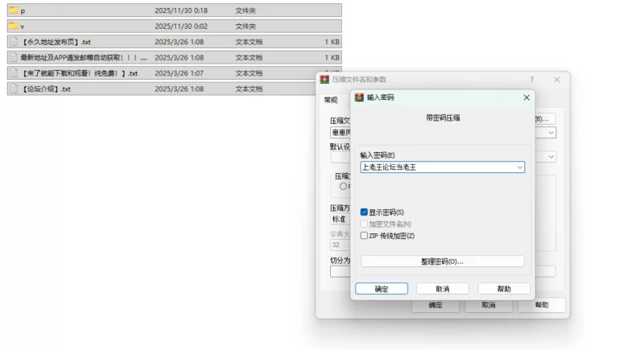Select the radio button under 压缩 format group

[343, 187]
